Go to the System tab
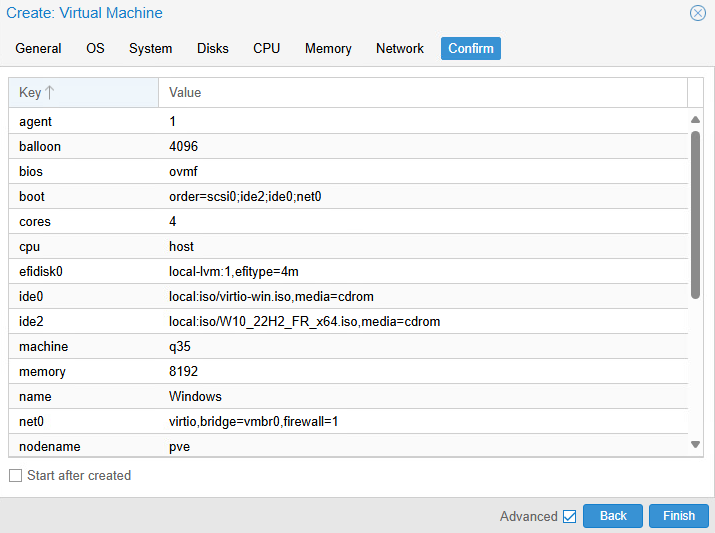715x533 pixels. click(150, 48)
